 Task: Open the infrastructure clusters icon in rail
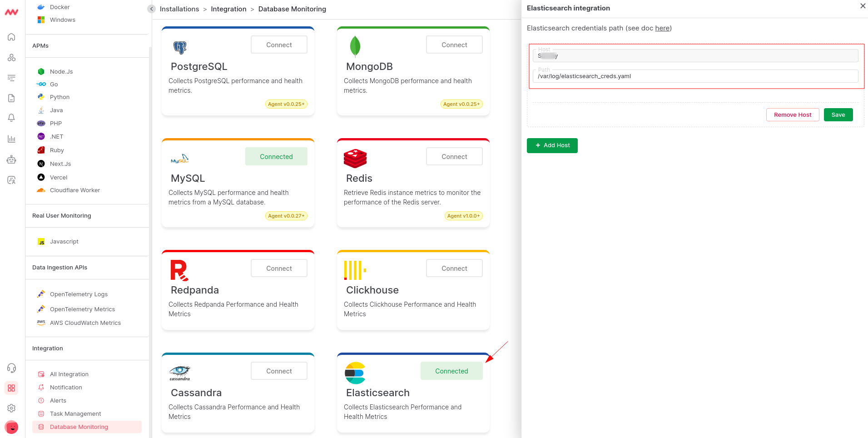(11, 58)
